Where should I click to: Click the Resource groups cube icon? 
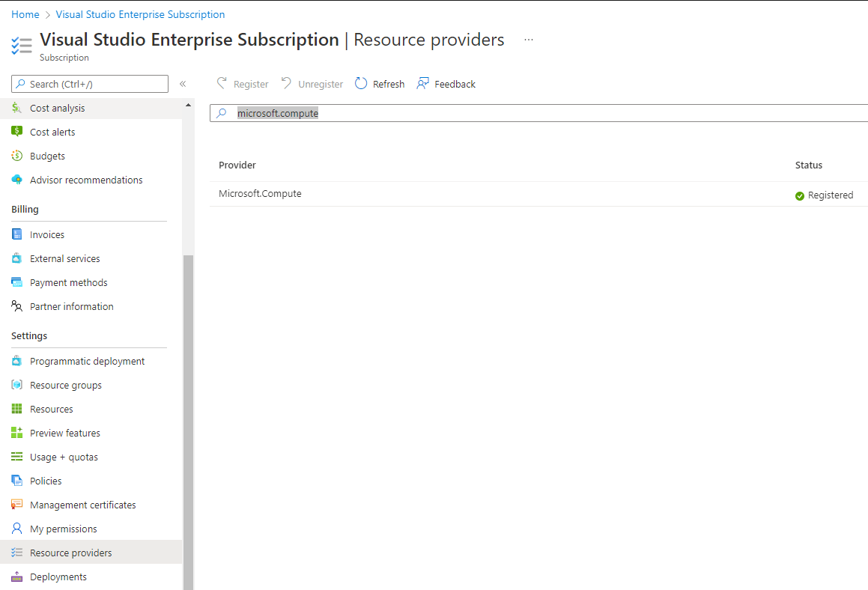tap(16, 385)
